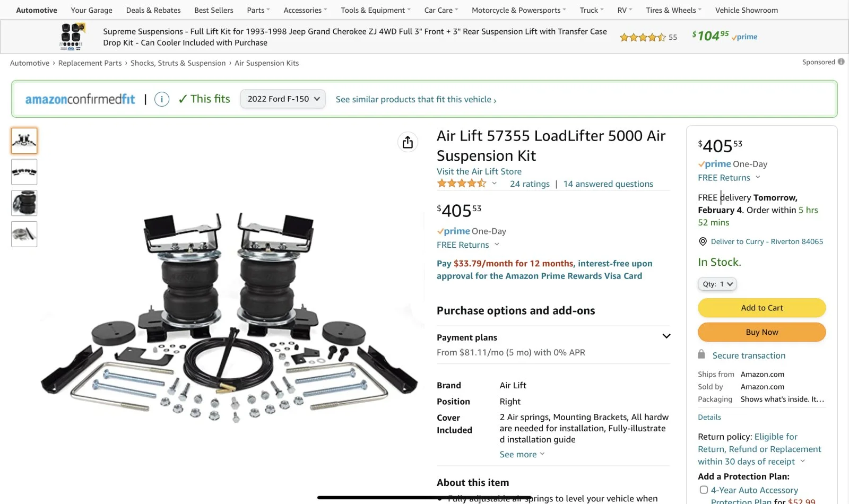Screen dimensions: 849x504
Task: Click the Sponsored info icon
Action: [841, 62]
